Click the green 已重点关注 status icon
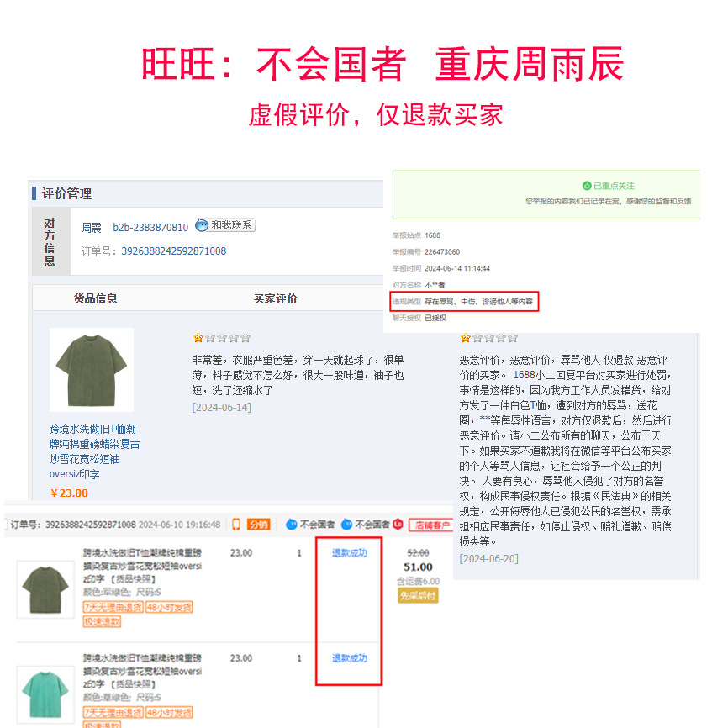Viewport: 728px width, 728px height. click(587, 186)
